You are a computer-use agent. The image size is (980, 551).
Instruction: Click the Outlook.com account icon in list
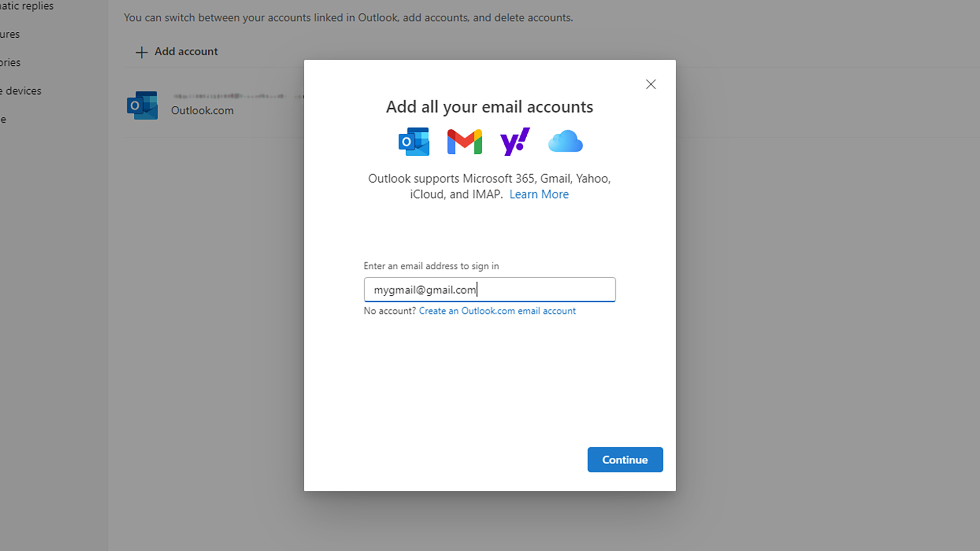142,105
